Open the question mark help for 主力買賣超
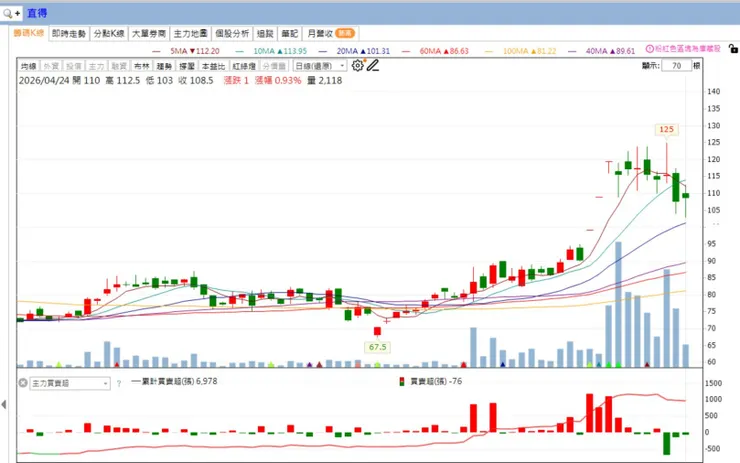 (x=119, y=384)
